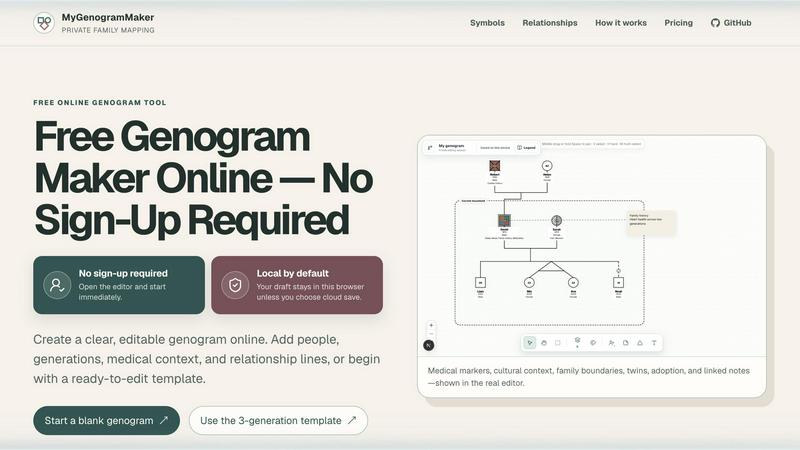Select the text tool in preview toolbar

[x=654, y=343]
